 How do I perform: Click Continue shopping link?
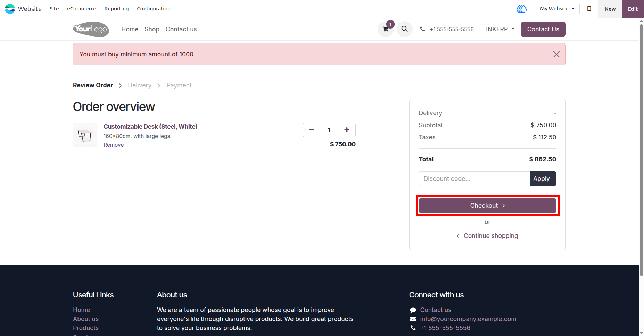pos(487,236)
